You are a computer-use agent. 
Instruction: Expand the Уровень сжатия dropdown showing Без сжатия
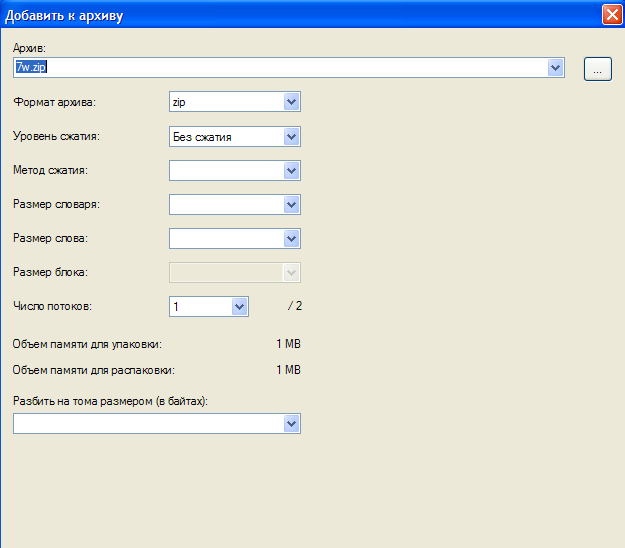click(x=234, y=136)
